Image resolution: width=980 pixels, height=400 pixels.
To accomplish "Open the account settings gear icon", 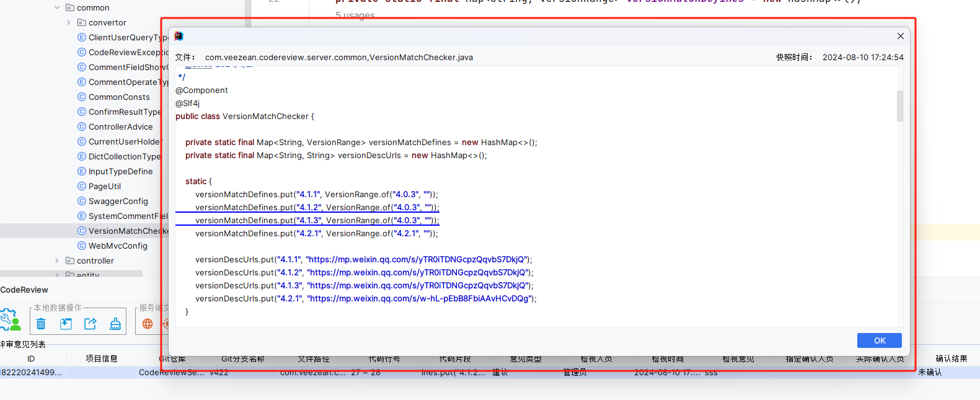I will tap(11, 320).
